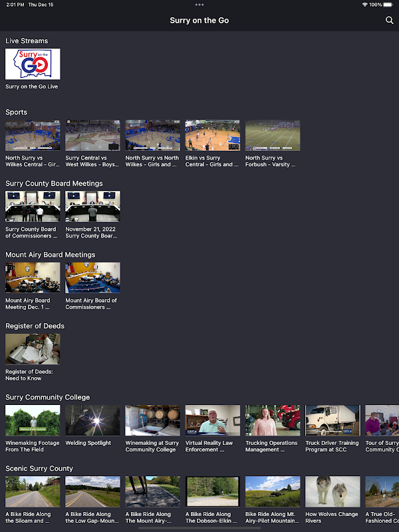Open Truck Driver Training Program thumbnail
The image size is (399, 532).
pos(333,420)
